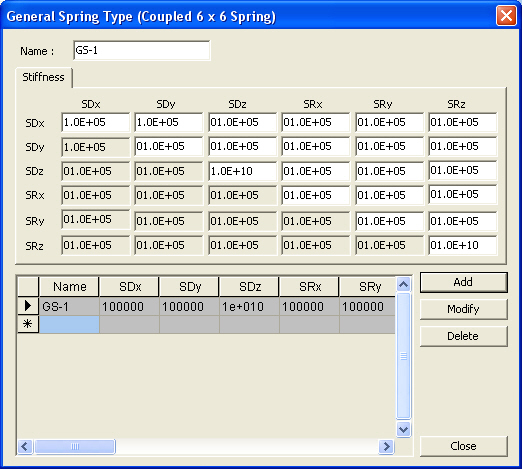Click the SRz diagonal field with 01.0E+10
Viewport: 522px width, 469px height.
pos(463,245)
